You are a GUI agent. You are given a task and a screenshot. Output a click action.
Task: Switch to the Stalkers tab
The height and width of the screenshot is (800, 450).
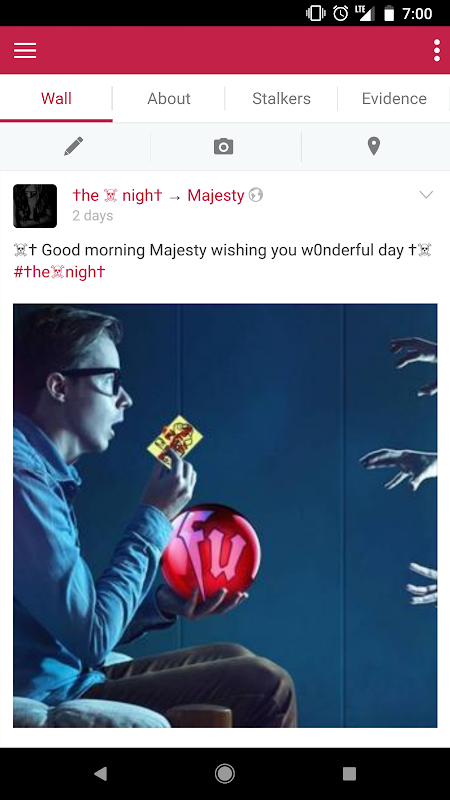pyautogui.click(x=281, y=98)
